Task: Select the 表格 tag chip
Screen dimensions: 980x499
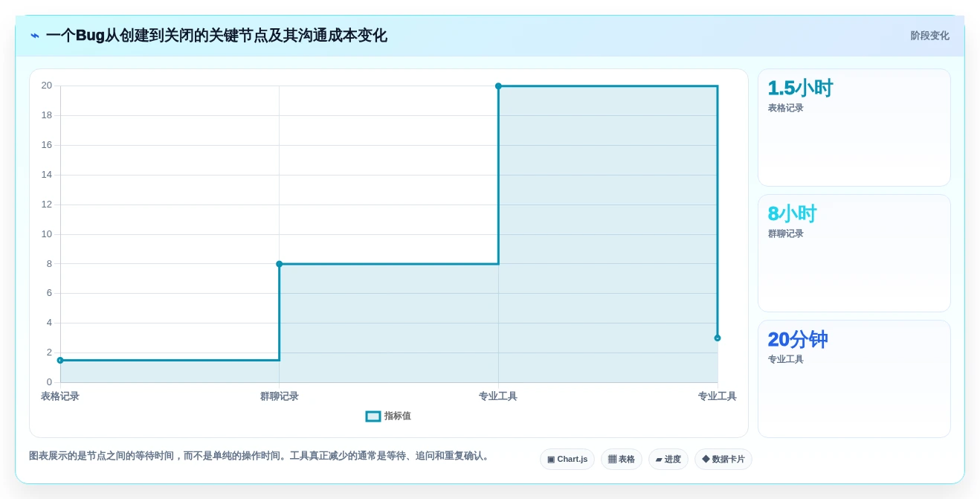Action: click(x=622, y=459)
